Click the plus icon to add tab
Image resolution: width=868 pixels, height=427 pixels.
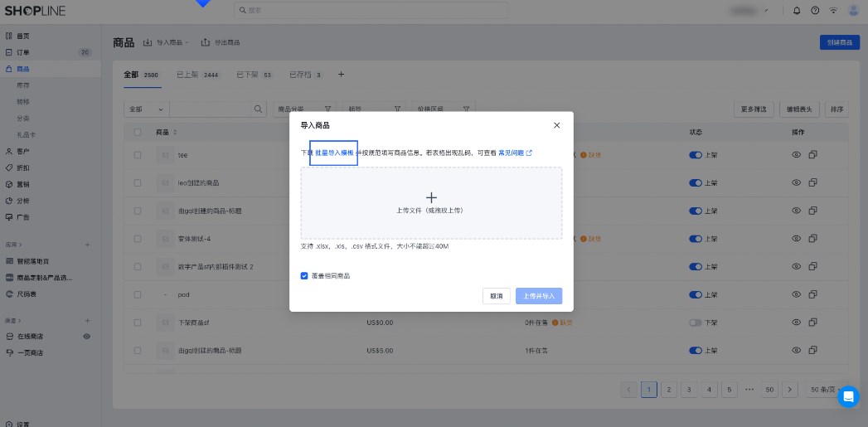[341, 75]
